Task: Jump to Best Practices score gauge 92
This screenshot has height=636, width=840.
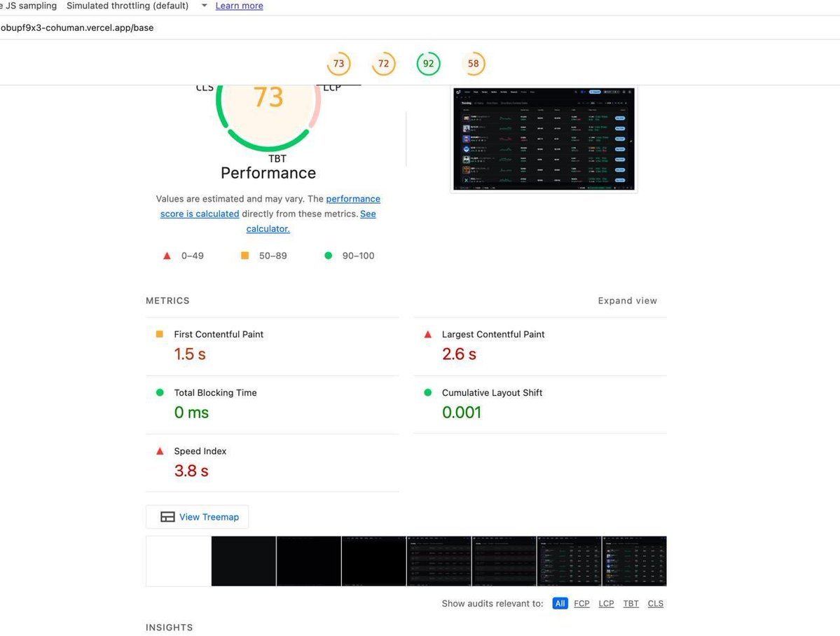Action: pos(429,63)
